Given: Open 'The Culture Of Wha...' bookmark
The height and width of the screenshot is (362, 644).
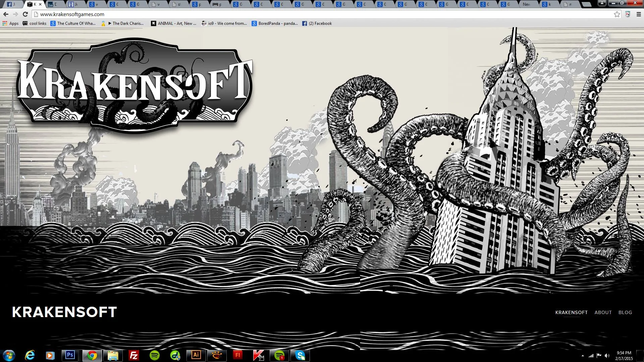Looking at the screenshot, I should (73, 23).
